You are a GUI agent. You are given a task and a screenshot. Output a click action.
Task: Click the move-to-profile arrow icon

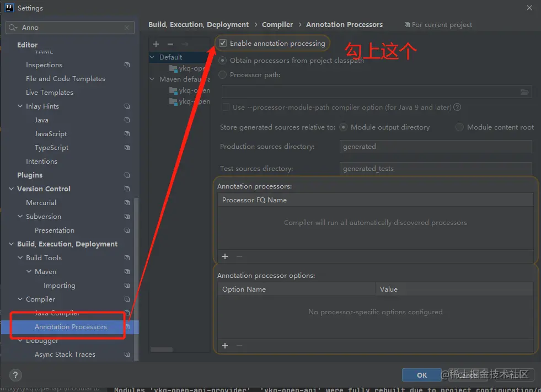(185, 44)
